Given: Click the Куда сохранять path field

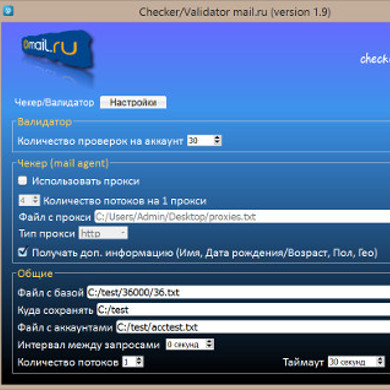Looking at the screenshot, I should (x=243, y=310).
